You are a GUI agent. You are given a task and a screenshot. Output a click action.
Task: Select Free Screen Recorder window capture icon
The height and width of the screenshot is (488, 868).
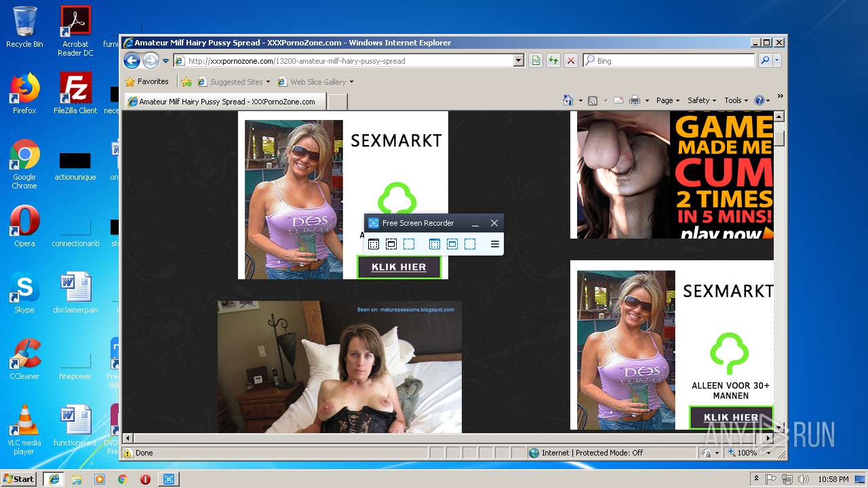[x=391, y=244]
